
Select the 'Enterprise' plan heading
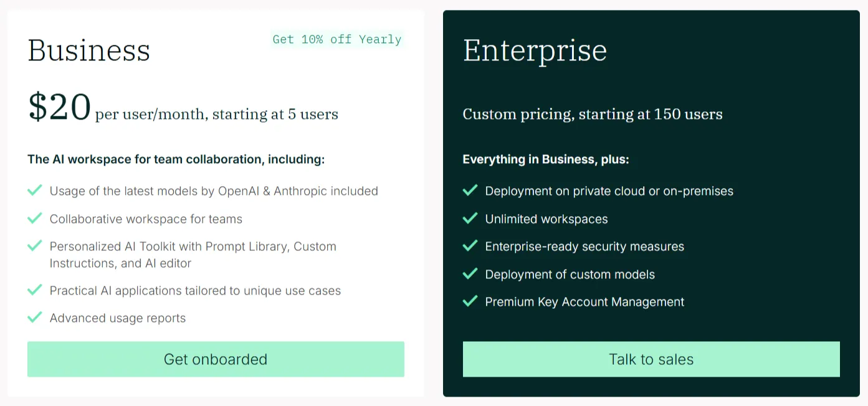click(x=535, y=50)
